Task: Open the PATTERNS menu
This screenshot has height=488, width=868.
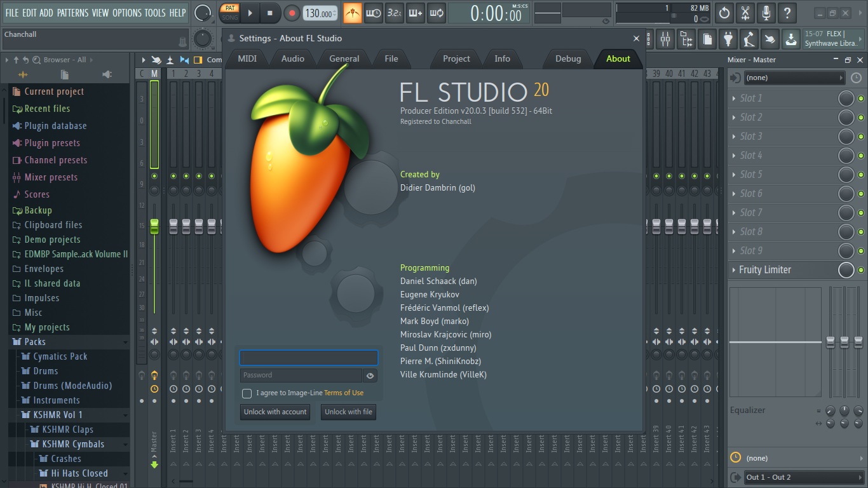Action: pyautogui.click(x=72, y=13)
